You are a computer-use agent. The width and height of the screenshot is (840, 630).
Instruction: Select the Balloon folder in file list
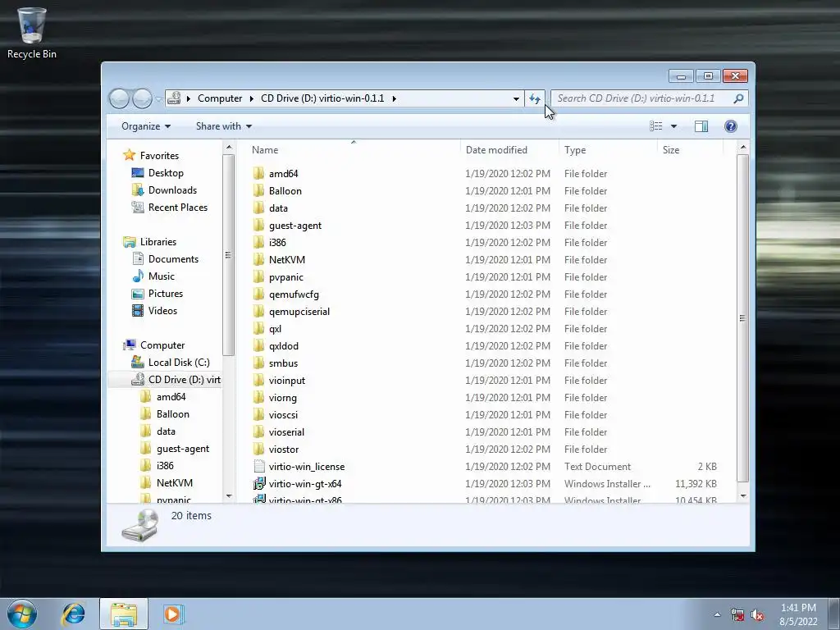pyautogui.click(x=285, y=190)
